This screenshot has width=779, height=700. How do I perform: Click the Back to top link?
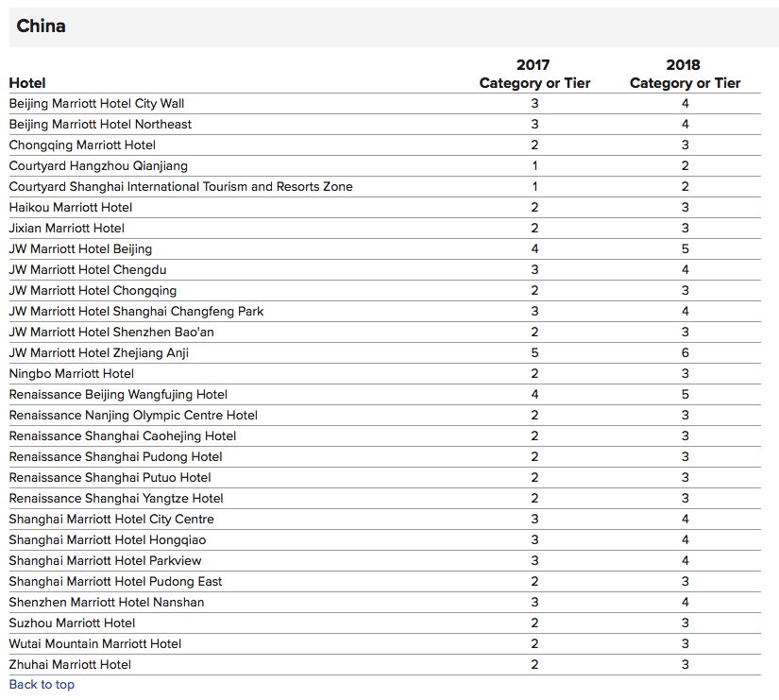pyautogui.click(x=42, y=685)
